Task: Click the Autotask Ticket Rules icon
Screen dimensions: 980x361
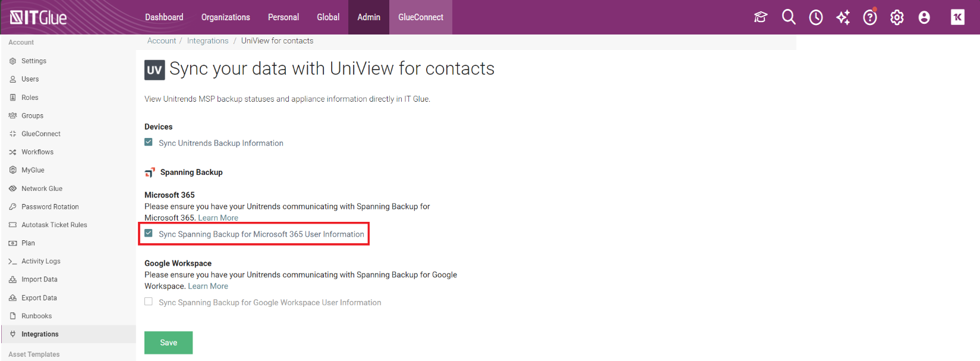Action: pos(12,225)
